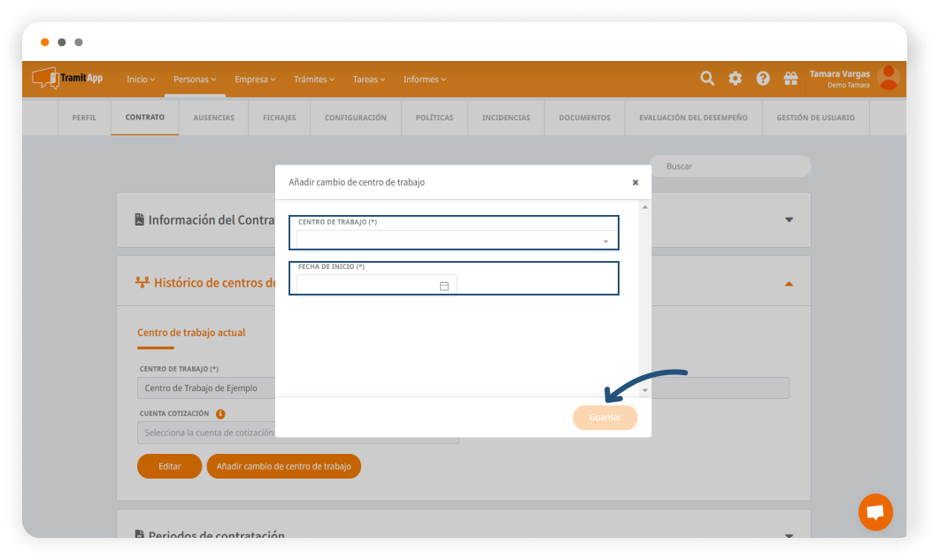Viewport: 939px width, 560px height.
Task: Open the settings gear icon
Action: [x=735, y=79]
